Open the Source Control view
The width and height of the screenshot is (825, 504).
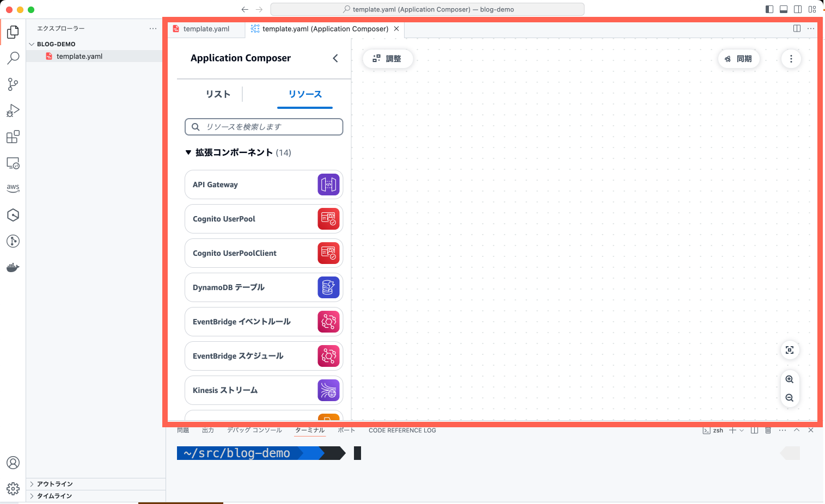[x=13, y=84]
